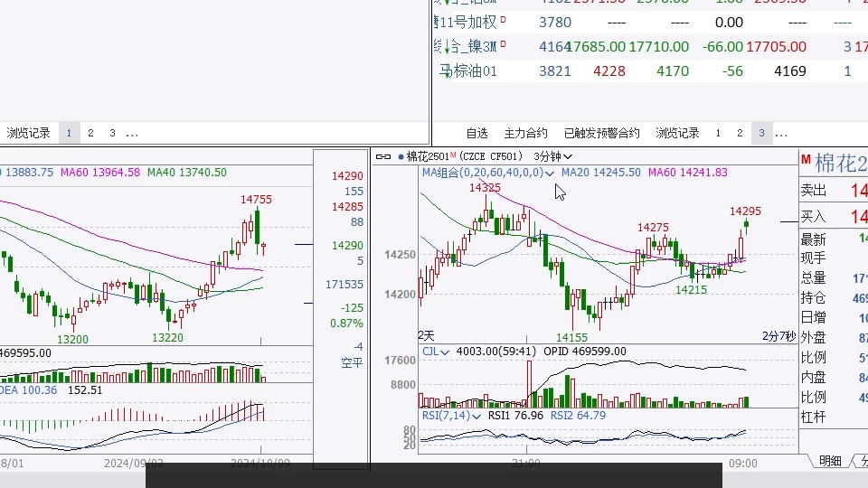Screen dimensions: 868x488
Task: Switch to the 主力合约 tab
Action: (525, 133)
